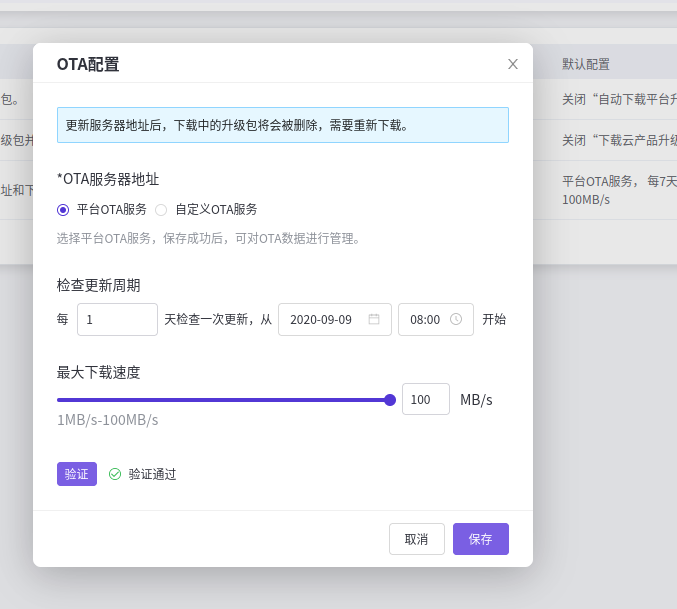
Task: Click the 默认配置 column header in background table
Action: click(x=586, y=64)
